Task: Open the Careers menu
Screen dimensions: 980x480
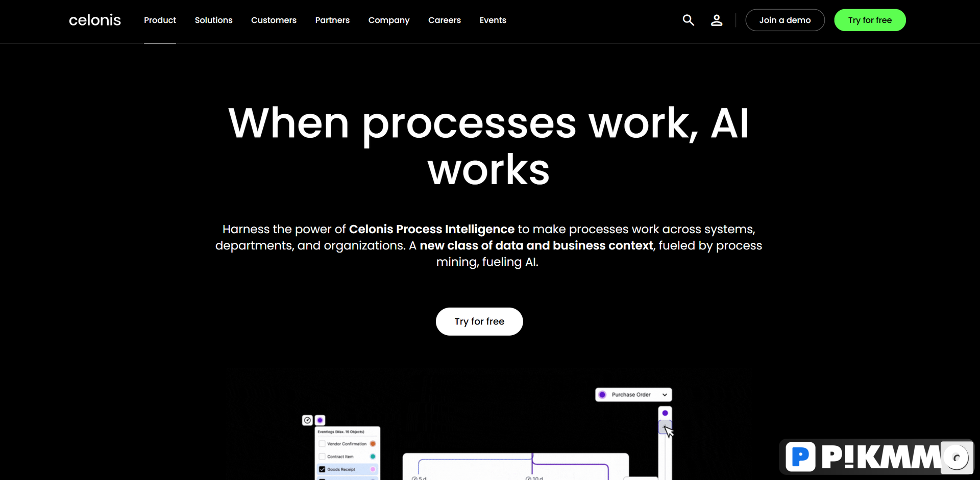Action: 445,20
